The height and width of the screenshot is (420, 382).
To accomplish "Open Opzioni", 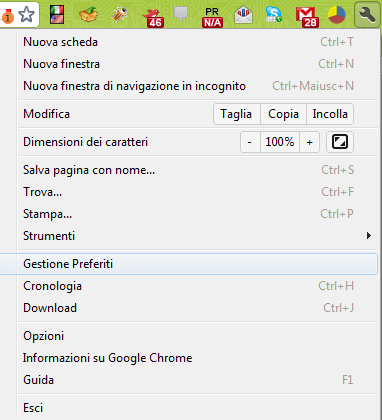I will (197, 336).
